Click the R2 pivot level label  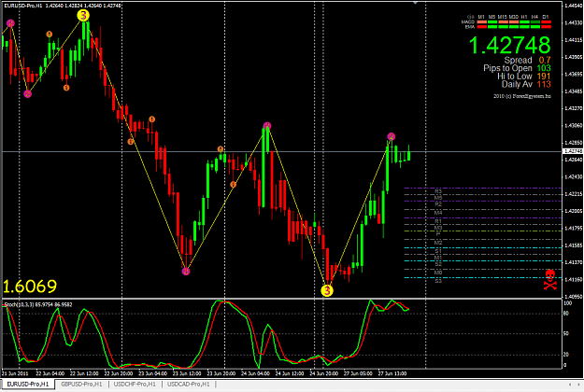[438, 203]
